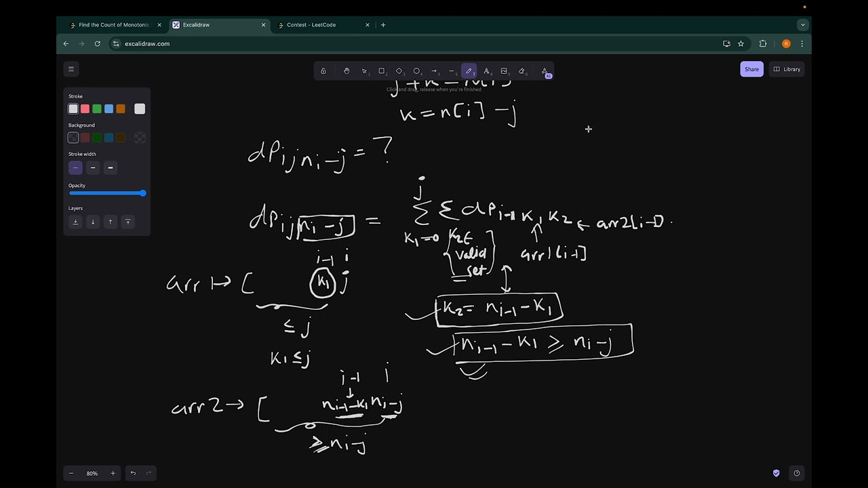The image size is (868, 488).
Task: Select the Line tool
Action: coord(452,71)
